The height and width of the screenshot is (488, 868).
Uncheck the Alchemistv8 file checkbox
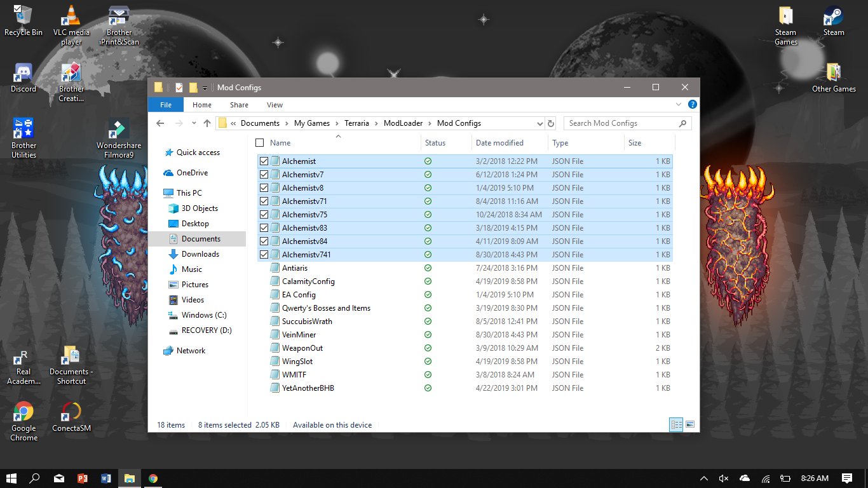tap(264, 188)
